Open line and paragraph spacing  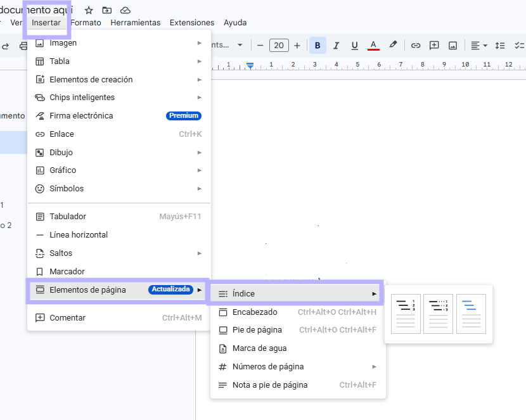coord(500,45)
